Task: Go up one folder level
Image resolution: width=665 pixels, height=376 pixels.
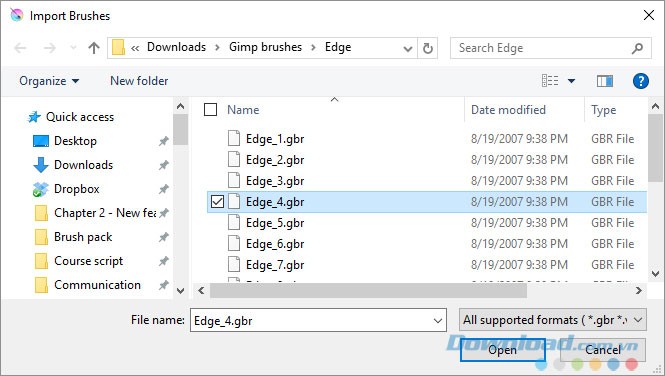Action: [94, 48]
